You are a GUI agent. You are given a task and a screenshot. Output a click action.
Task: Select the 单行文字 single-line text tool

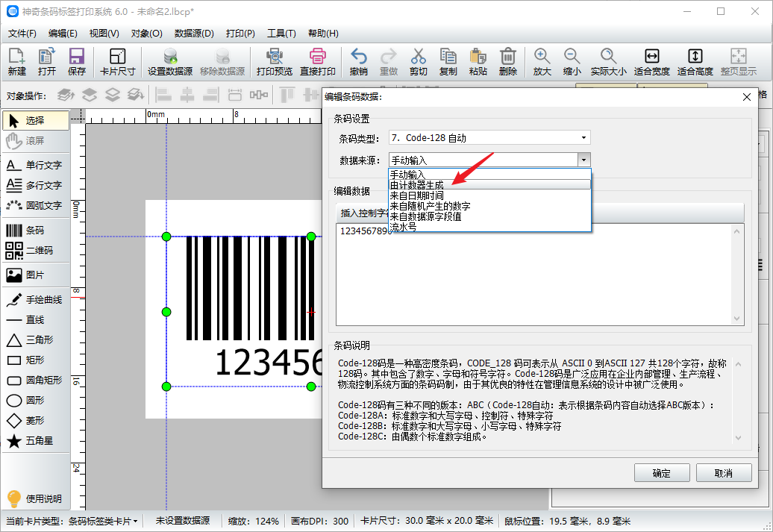[x=36, y=165]
